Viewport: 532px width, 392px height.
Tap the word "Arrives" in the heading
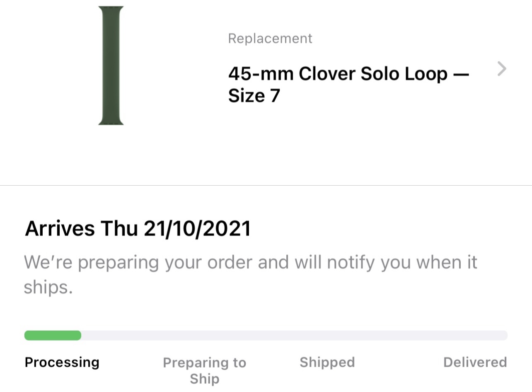click(60, 229)
